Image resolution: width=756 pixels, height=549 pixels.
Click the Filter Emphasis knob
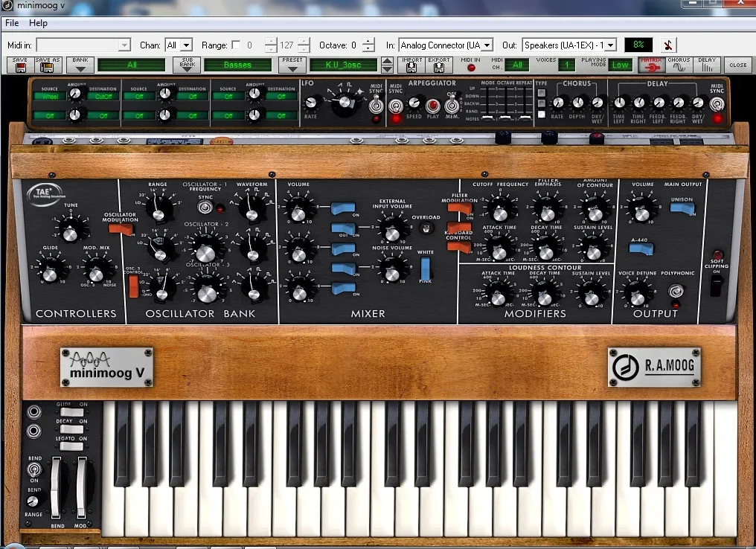(x=547, y=211)
